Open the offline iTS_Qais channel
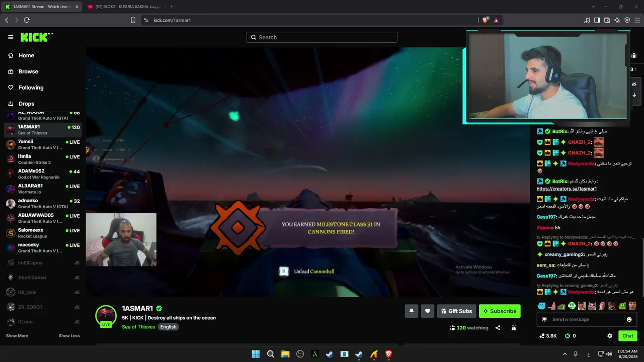 click(43, 292)
